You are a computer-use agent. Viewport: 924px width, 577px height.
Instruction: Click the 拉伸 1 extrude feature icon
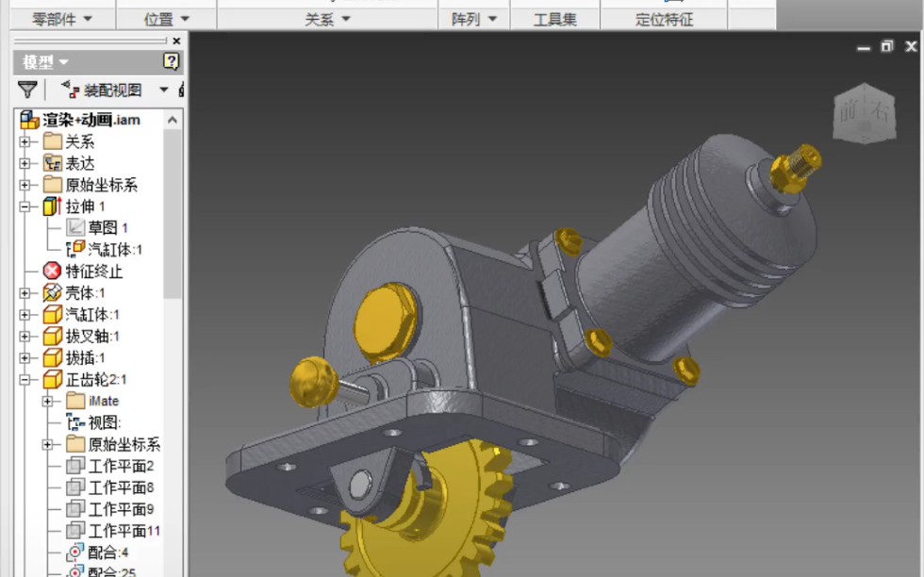pyautogui.click(x=53, y=206)
